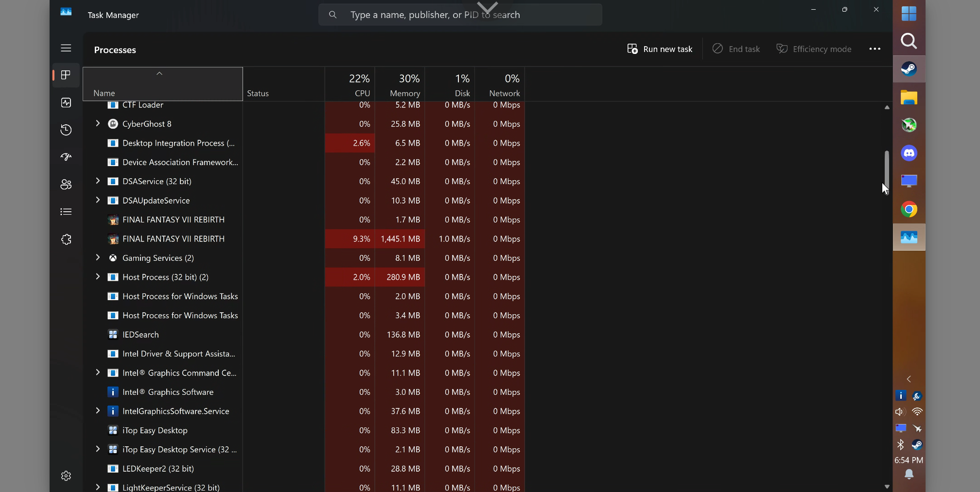This screenshot has height=492, width=980.
Task: Open App history page icon
Action: click(x=66, y=130)
